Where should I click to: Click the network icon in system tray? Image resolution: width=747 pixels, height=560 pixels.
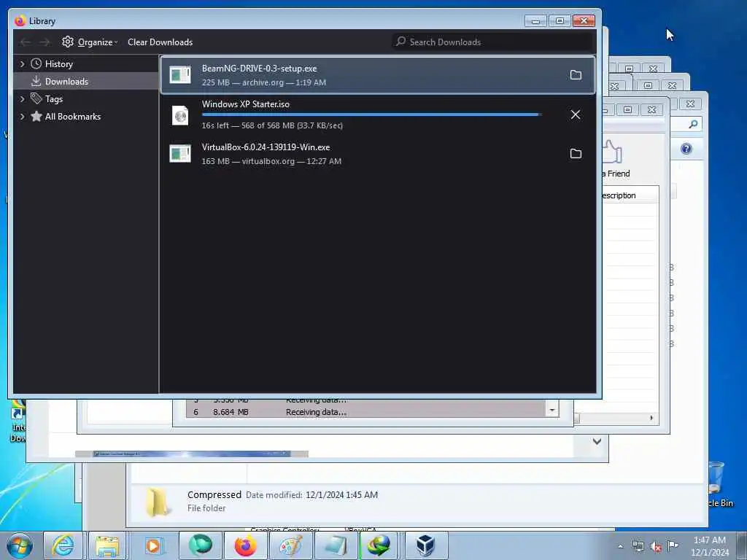click(638, 547)
